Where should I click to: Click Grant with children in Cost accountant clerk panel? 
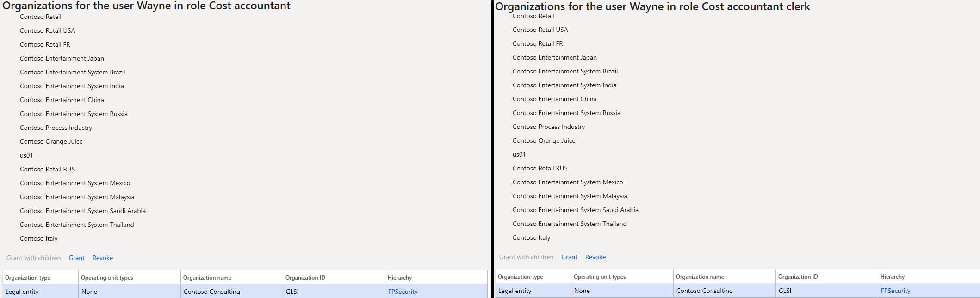coord(527,257)
